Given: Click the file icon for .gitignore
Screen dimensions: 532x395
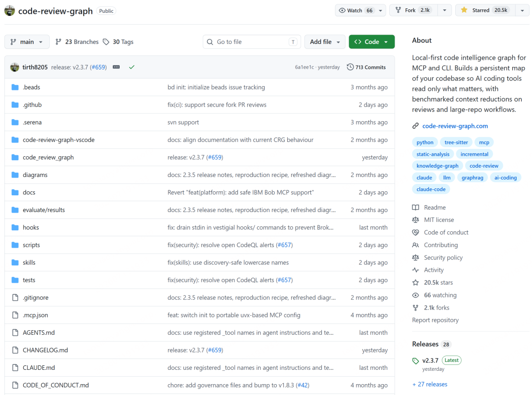Looking at the screenshot, I should [15, 297].
